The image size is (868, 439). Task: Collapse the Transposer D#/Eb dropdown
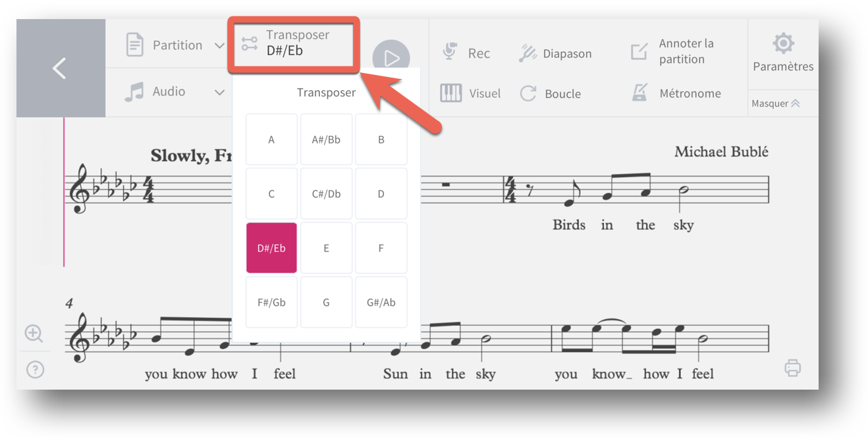click(x=294, y=43)
